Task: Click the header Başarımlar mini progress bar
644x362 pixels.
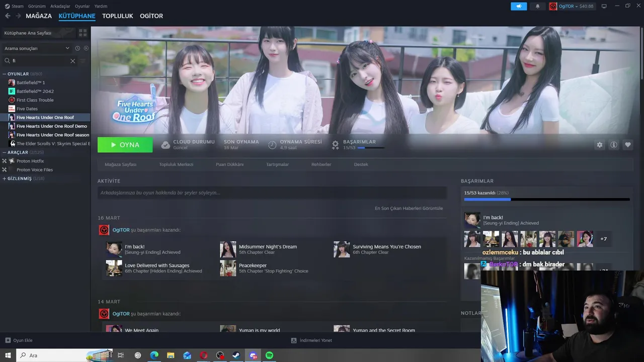Action: click(x=371, y=148)
